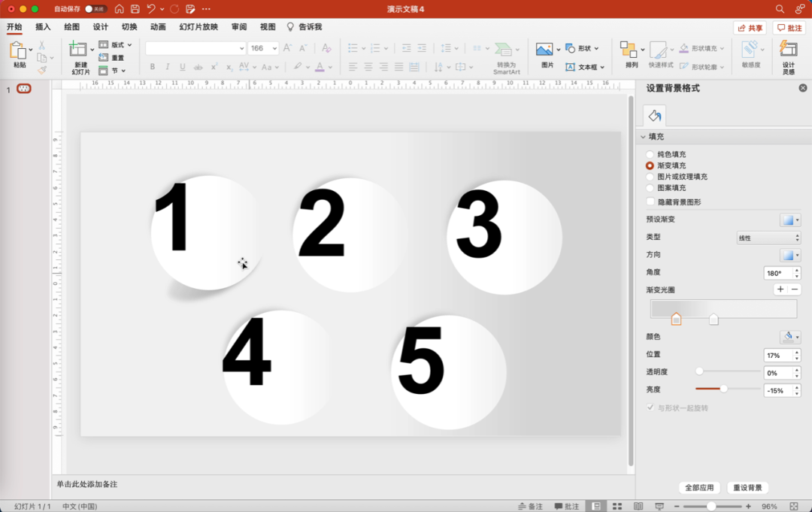Image resolution: width=812 pixels, height=512 pixels.
Task: Click the Share button
Action: pos(750,28)
